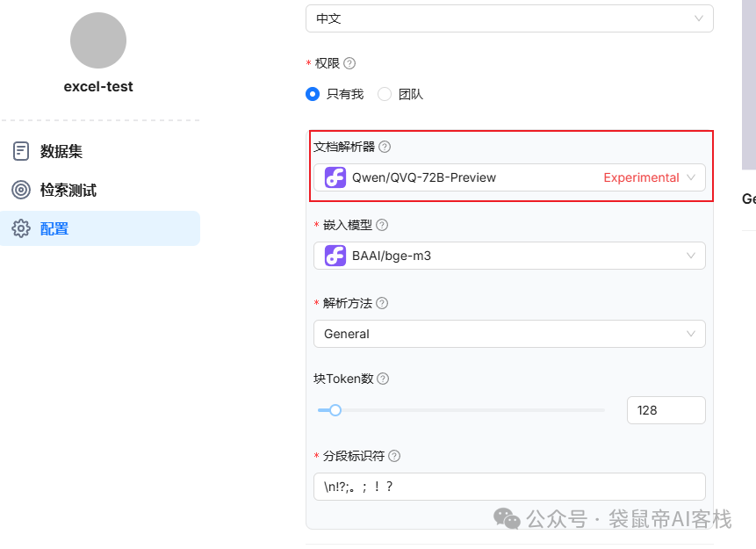Click help icon beside 嵌入模型
Image resolution: width=756 pixels, height=549 pixels.
382,225
